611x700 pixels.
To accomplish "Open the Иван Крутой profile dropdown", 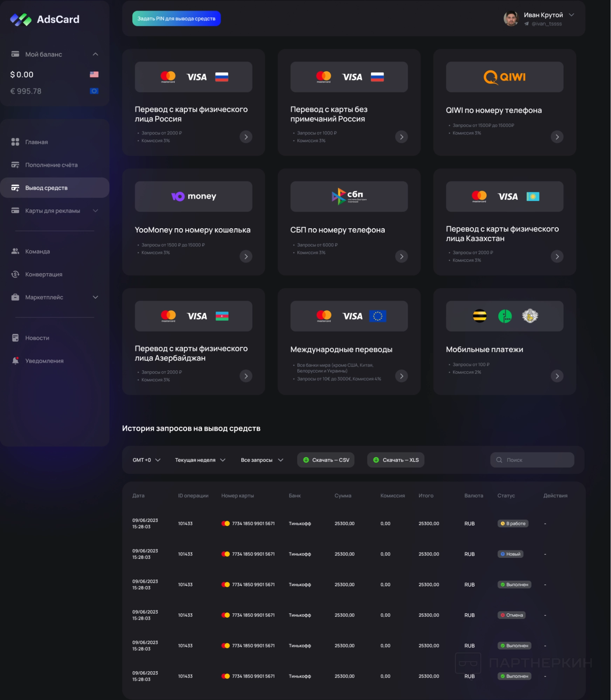I will (x=571, y=15).
